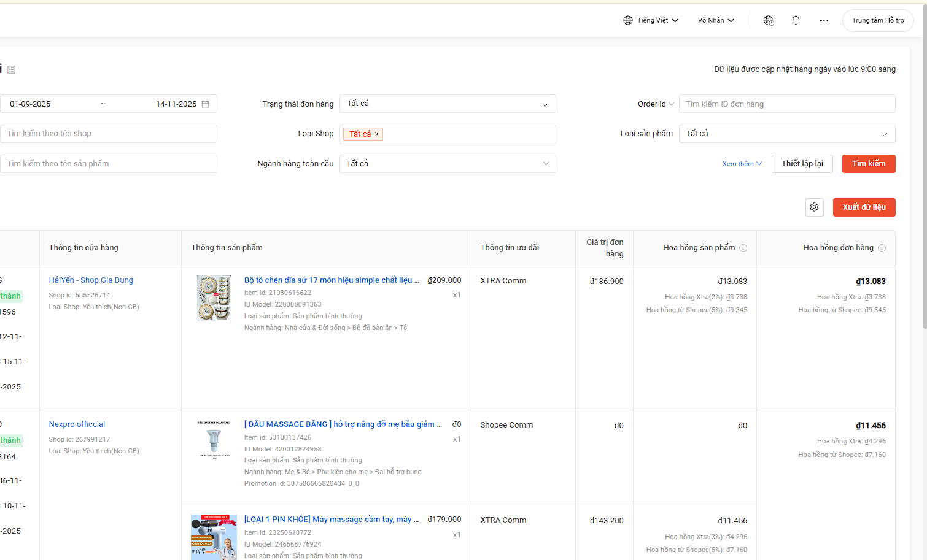The image size is (927, 560).
Task: Click the Xuất dữ liệu export button
Action: tap(864, 207)
